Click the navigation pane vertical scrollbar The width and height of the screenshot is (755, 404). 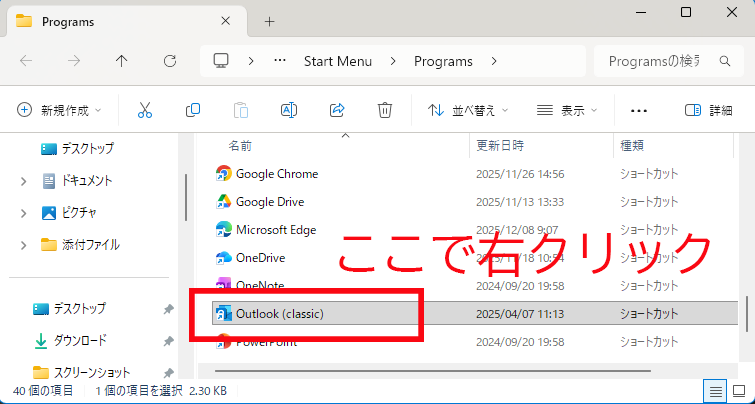186,197
